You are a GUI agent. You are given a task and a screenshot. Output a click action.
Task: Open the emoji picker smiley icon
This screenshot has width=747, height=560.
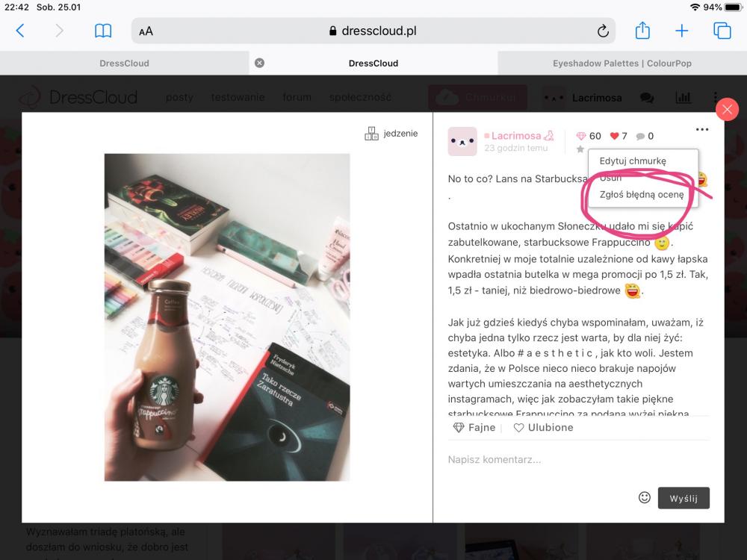(644, 497)
